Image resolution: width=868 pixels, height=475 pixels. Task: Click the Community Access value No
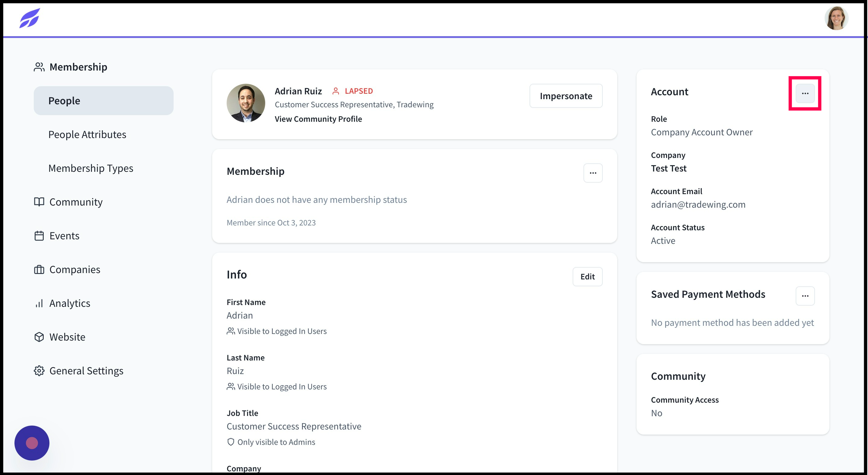tap(656, 413)
